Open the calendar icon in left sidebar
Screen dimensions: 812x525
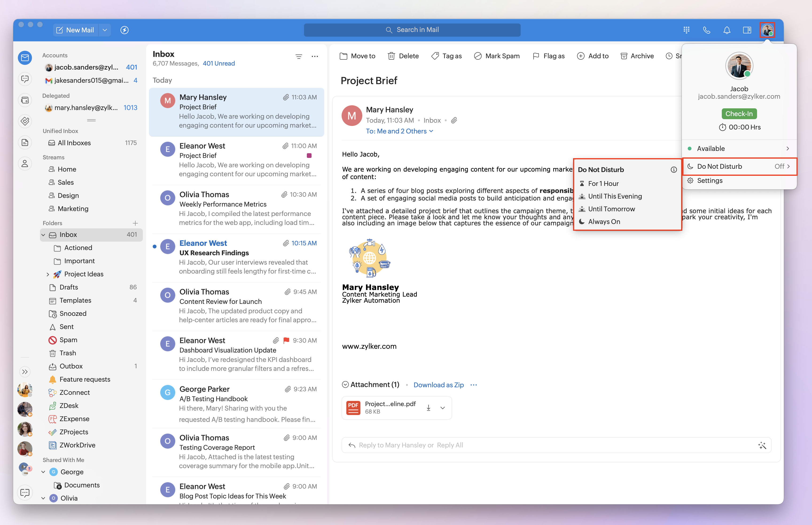25,100
